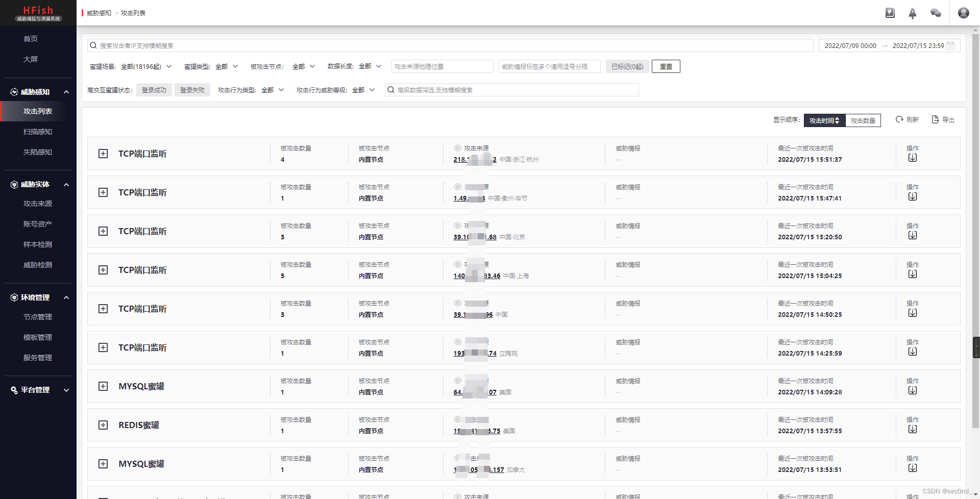980x499 pixels.
Task: Go to 首页 in sidebar
Action: (x=31, y=39)
